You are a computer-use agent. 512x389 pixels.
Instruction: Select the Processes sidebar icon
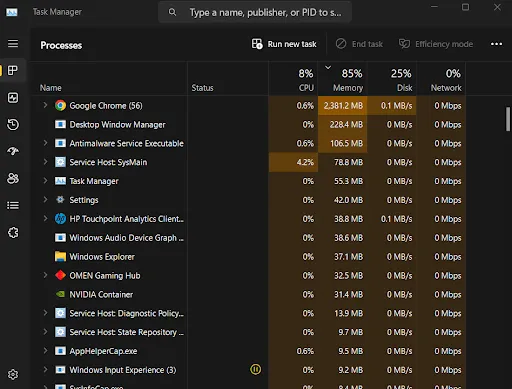13,70
